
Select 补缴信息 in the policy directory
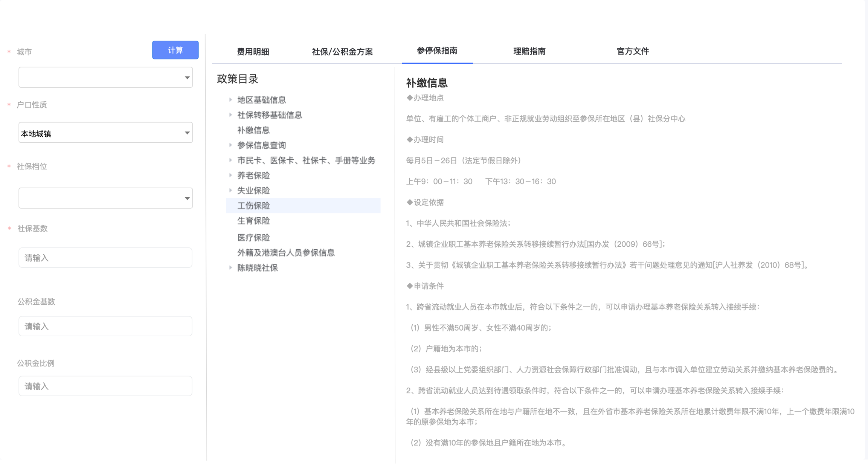[x=253, y=130]
